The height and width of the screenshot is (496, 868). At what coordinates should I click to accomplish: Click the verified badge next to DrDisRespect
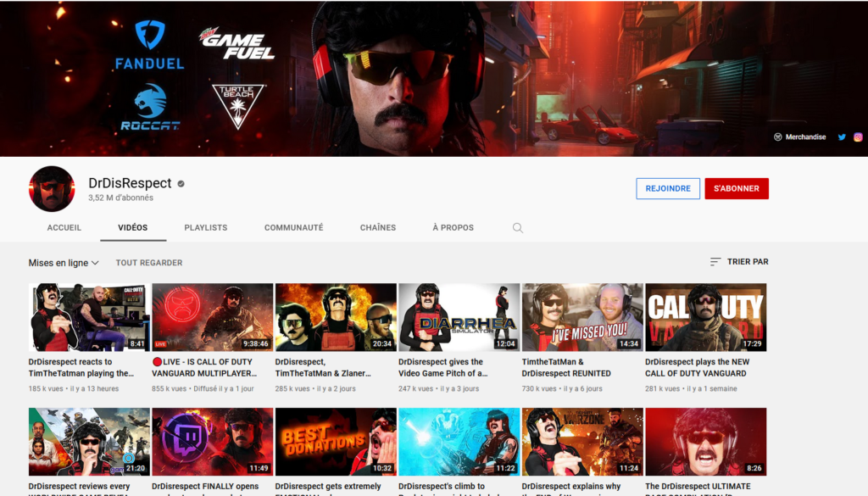(181, 184)
